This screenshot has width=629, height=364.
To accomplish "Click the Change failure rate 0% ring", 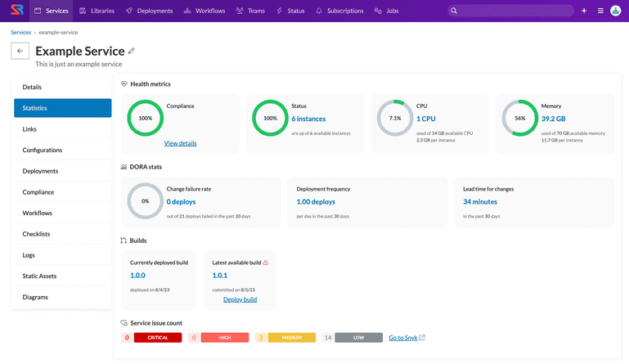I will pyautogui.click(x=146, y=201).
